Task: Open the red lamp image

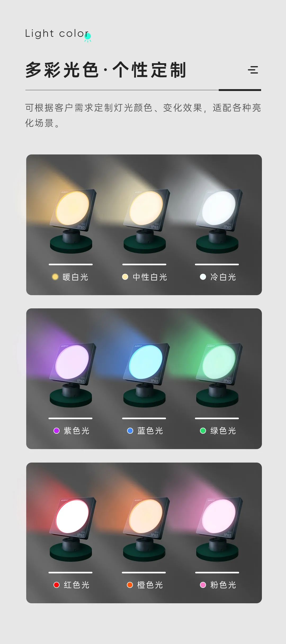Action: point(72,529)
